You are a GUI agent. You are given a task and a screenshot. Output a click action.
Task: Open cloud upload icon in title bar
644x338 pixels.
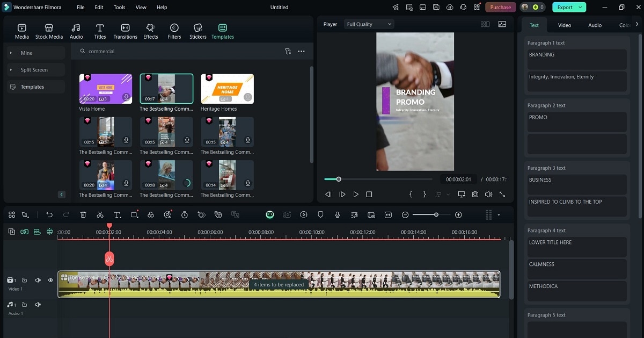click(450, 8)
